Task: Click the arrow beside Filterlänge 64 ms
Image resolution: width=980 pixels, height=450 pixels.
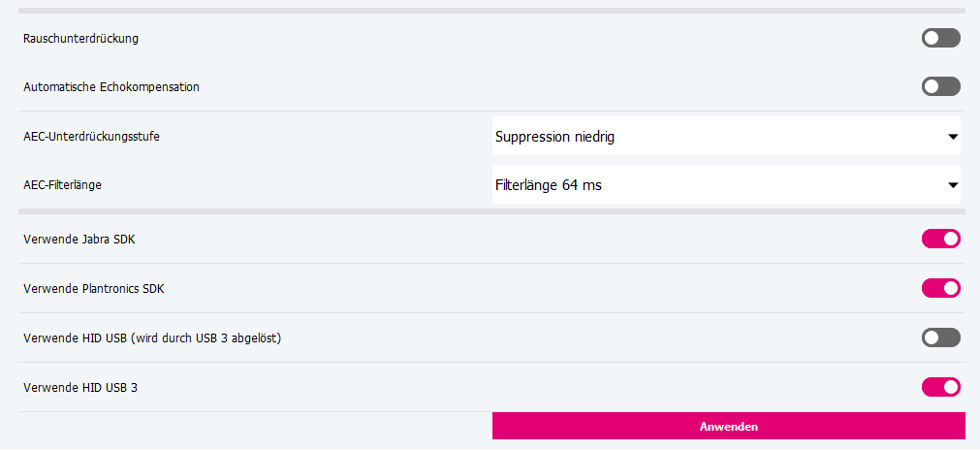Action: pyautogui.click(x=953, y=184)
